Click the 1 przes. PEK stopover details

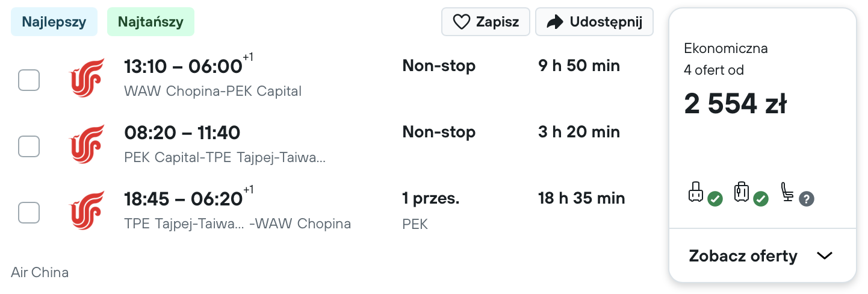pos(431,211)
